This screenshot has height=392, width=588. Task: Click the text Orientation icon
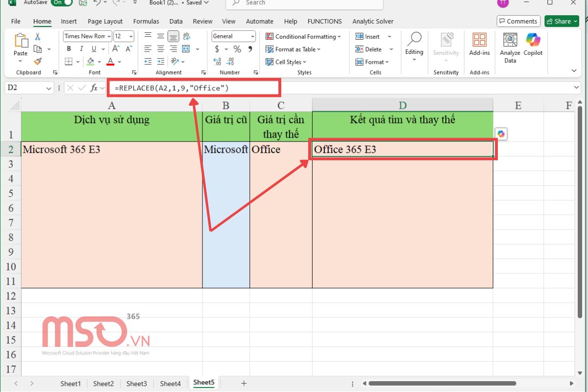(174, 62)
